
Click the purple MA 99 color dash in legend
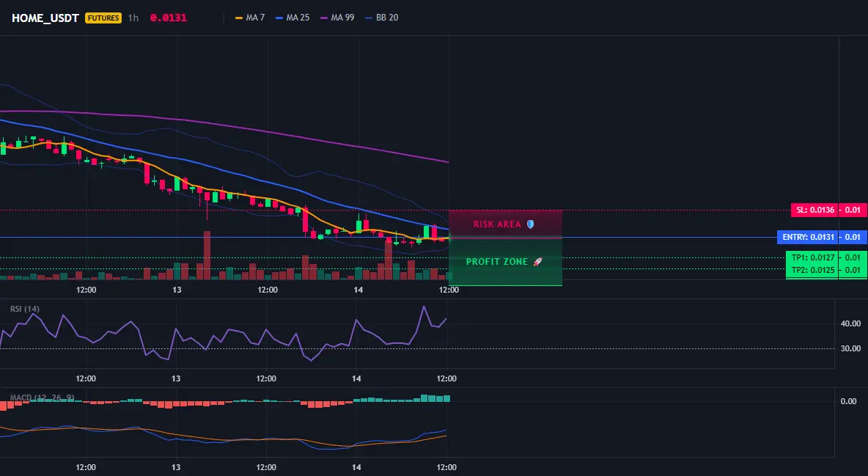point(324,18)
